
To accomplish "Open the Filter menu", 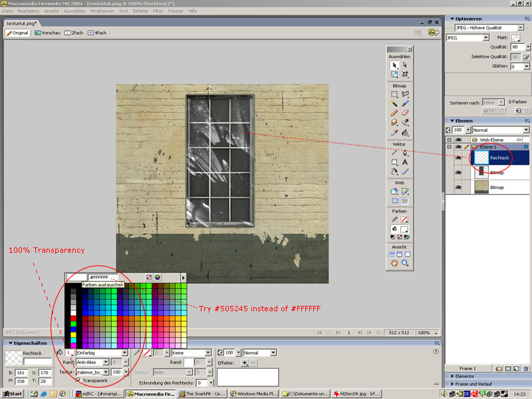I will coord(158,11).
